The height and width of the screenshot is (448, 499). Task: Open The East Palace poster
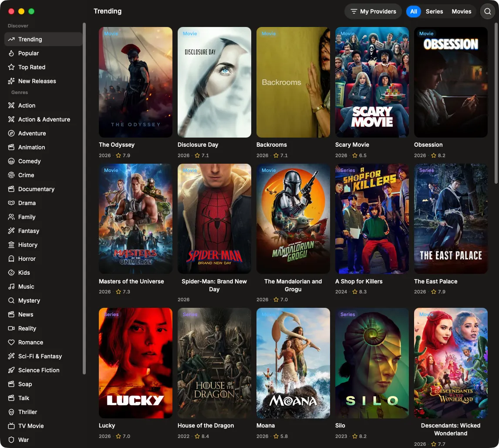click(451, 219)
